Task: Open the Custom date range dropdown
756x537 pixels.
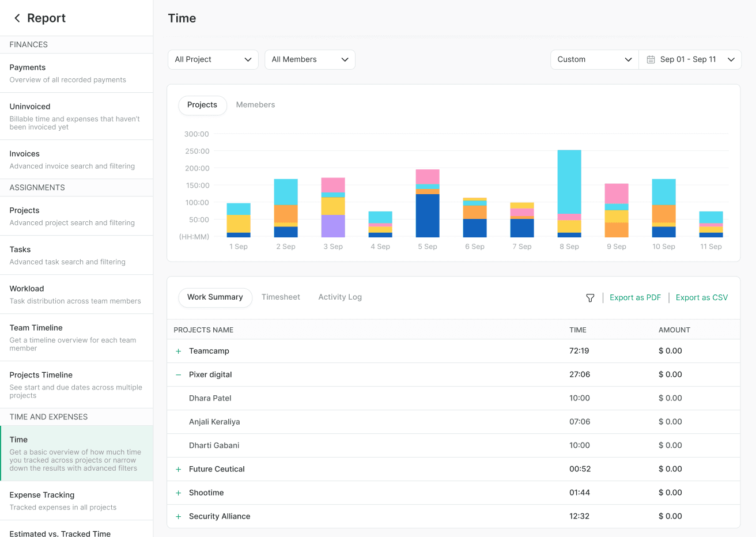Action: [x=594, y=59]
